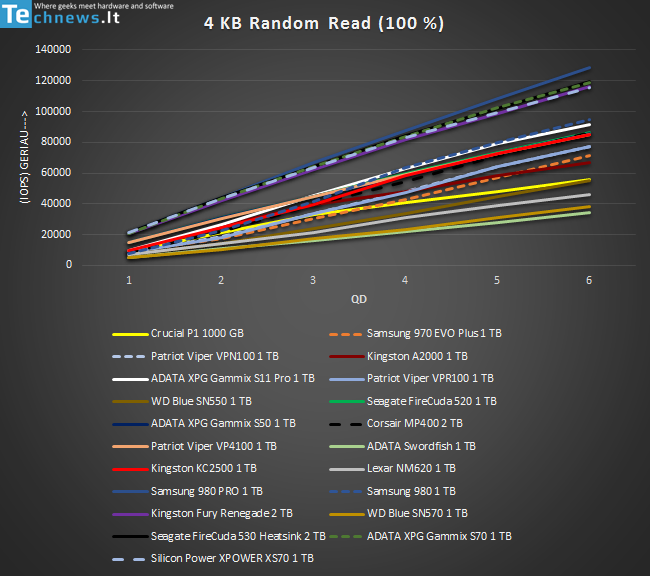
Task: Click the 20000 y-axis label
Action: point(56,234)
